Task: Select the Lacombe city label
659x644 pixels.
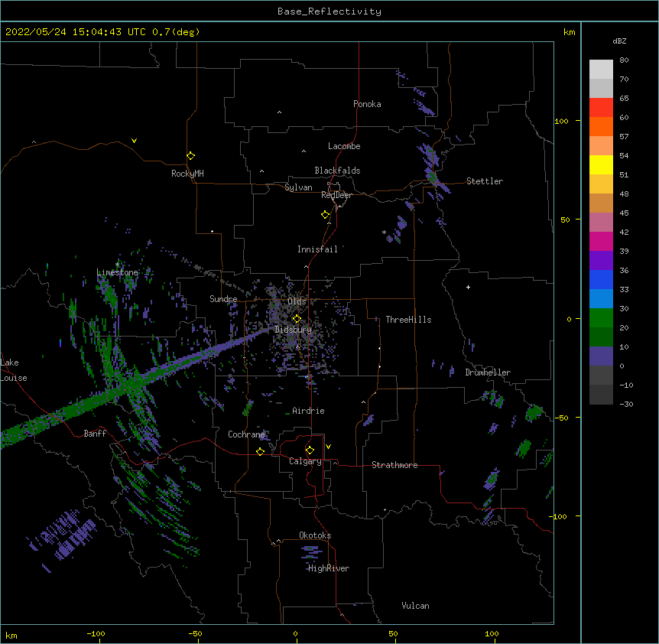Action: [x=344, y=146]
